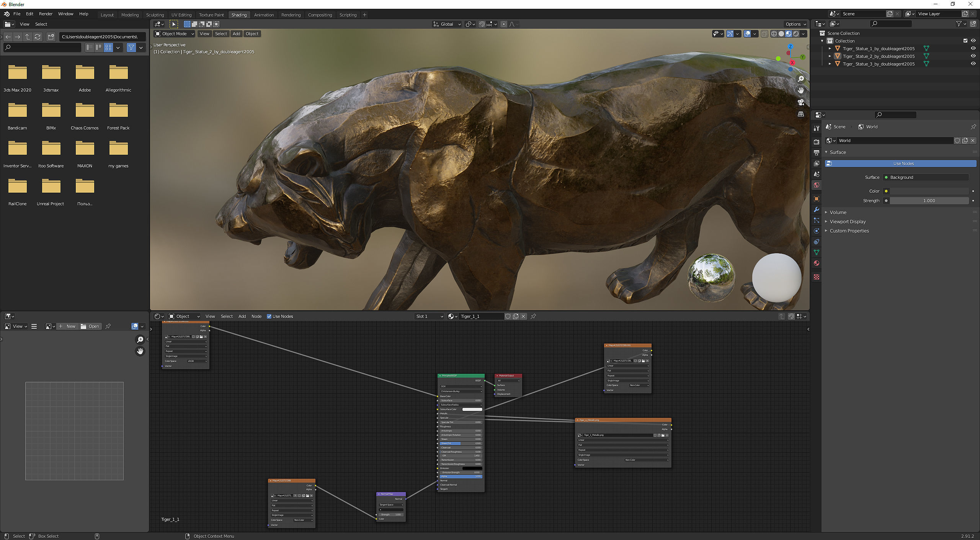Select the pan hand tool in viewport

pyautogui.click(x=800, y=90)
